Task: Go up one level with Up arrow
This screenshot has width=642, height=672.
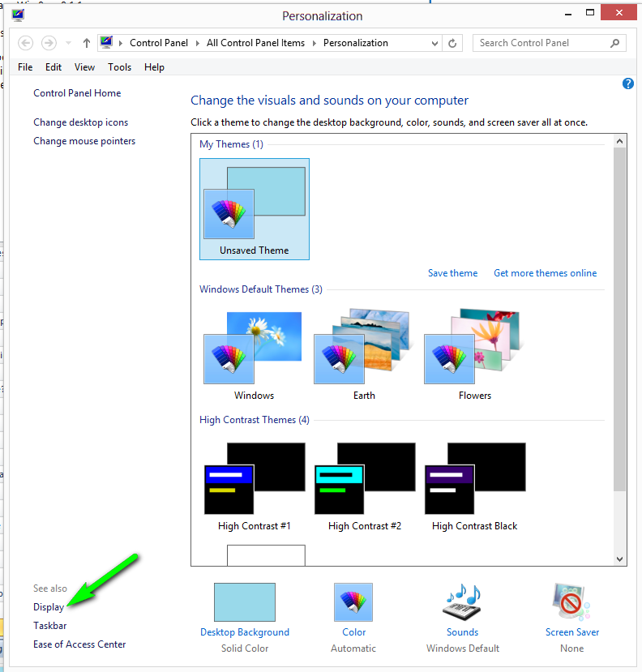Action: (x=87, y=43)
